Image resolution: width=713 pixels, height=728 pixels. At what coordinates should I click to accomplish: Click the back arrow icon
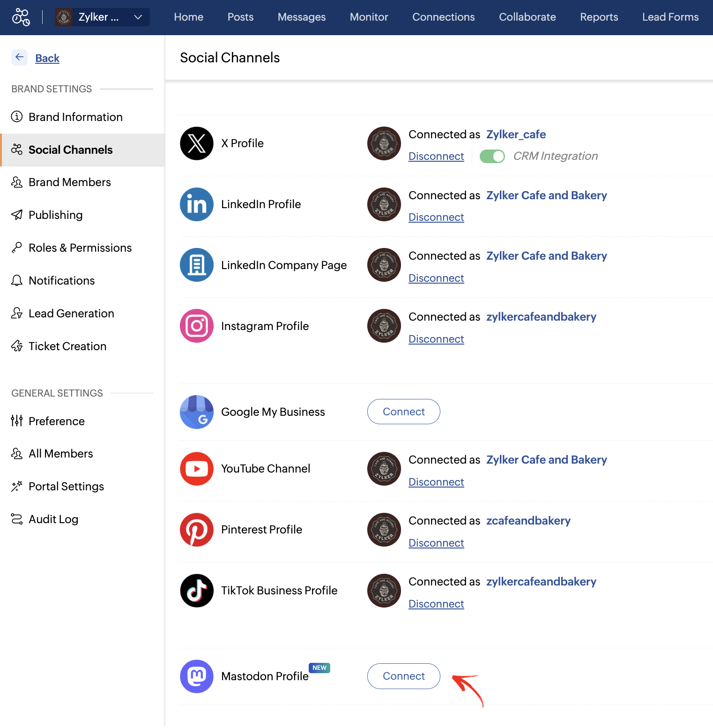tap(19, 57)
